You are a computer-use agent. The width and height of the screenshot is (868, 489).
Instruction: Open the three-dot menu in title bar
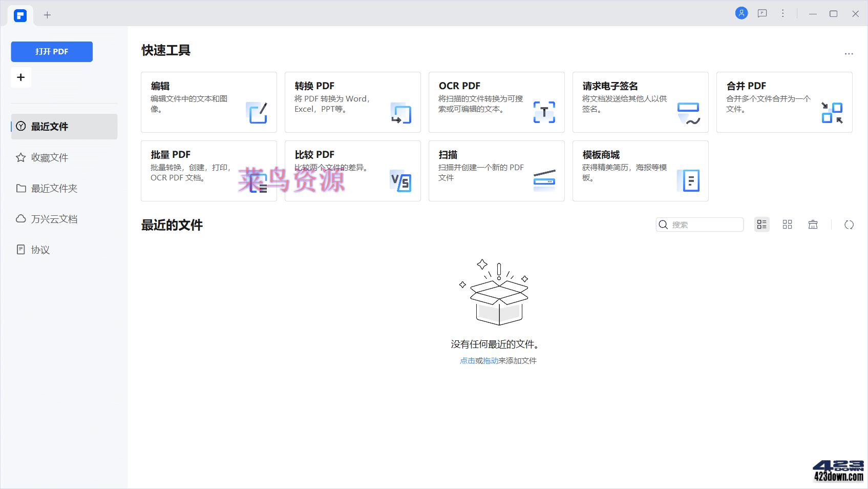click(782, 13)
